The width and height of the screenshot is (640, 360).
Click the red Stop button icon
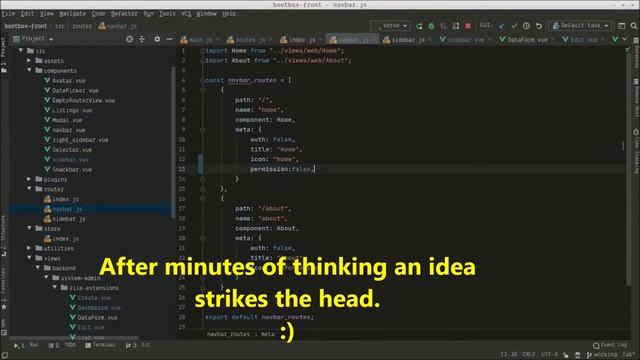[x=468, y=26]
